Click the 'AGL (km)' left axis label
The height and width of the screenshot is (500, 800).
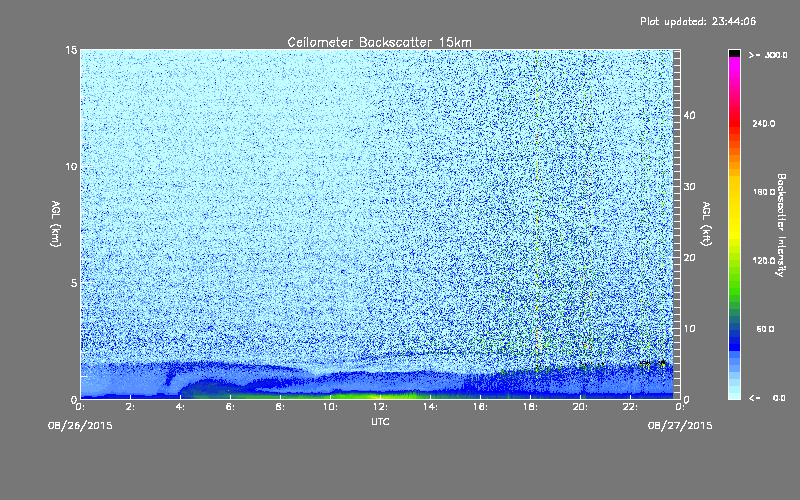click(56, 223)
